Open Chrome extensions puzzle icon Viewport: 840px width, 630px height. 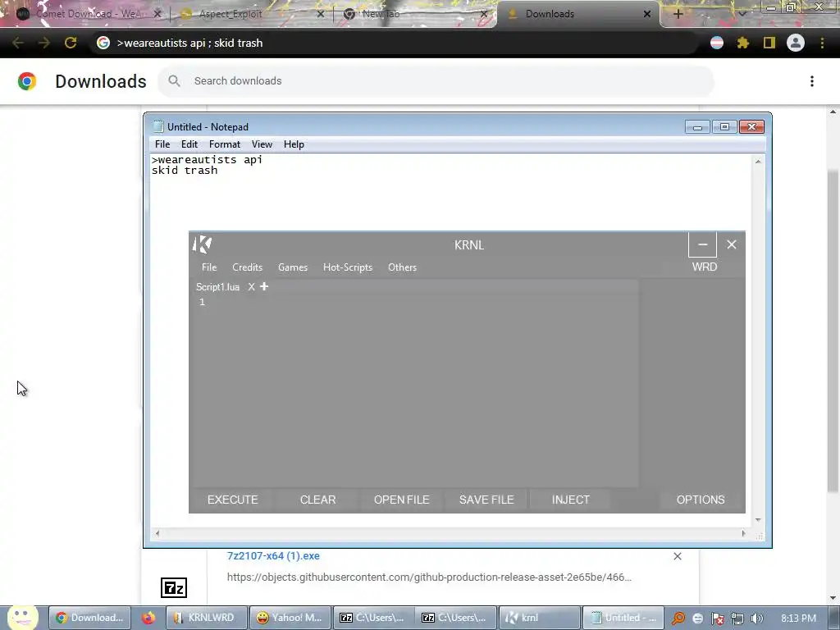742,43
